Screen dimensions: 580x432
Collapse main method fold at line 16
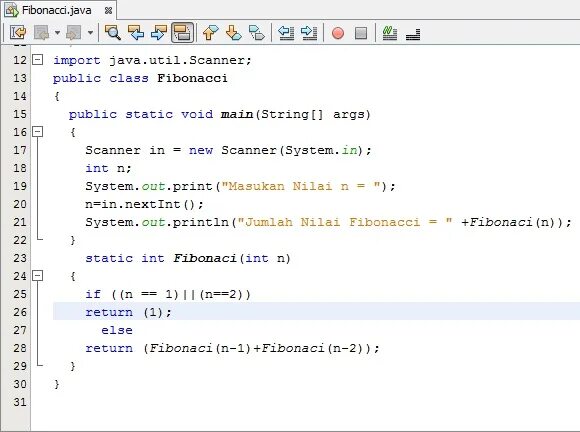pos(38,132)
